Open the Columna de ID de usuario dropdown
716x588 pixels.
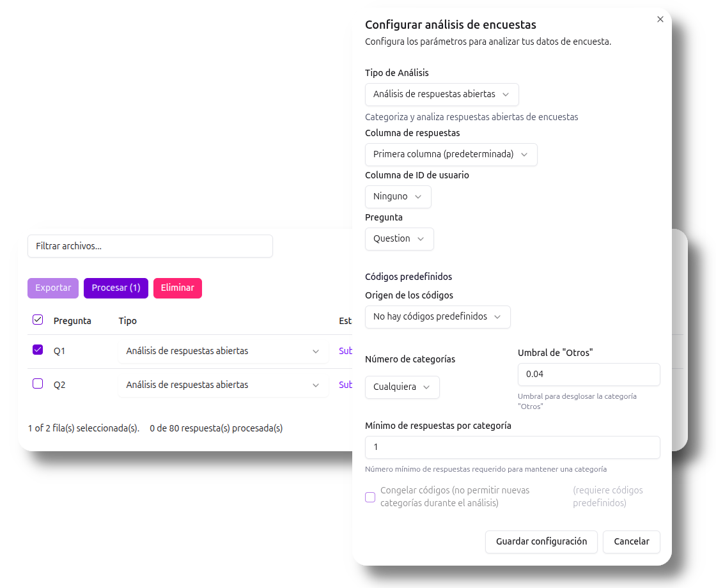point(398,197)
